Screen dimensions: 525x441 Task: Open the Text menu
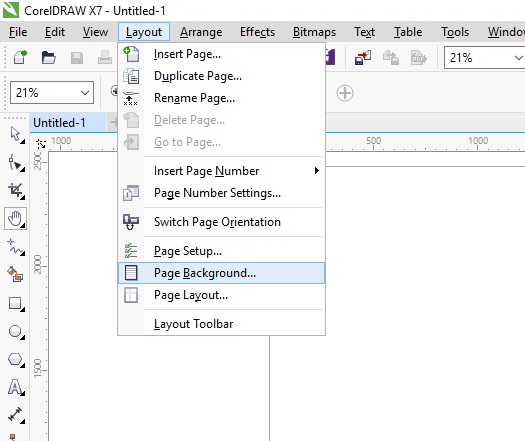coord(365,32)
